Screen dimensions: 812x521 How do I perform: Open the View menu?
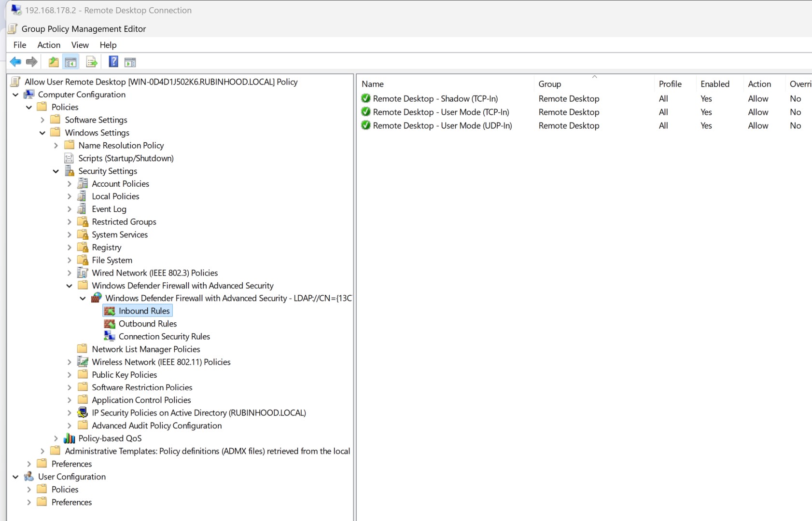(80, 45)
